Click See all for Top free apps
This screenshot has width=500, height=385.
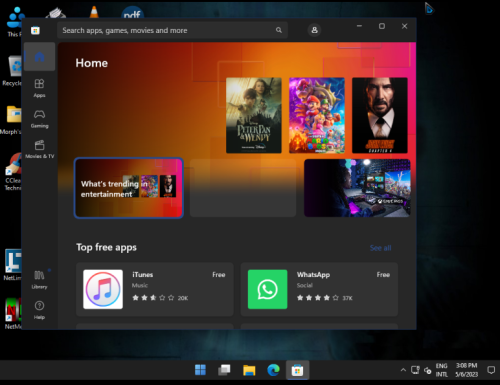pos(380,248)
